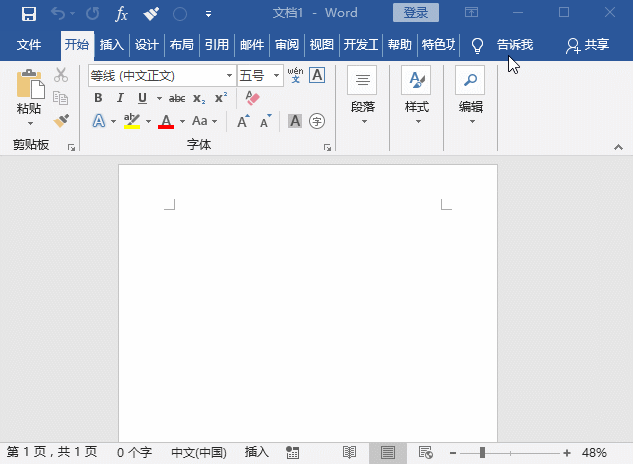
Task: Click the Copy icon
Action: 61,98
